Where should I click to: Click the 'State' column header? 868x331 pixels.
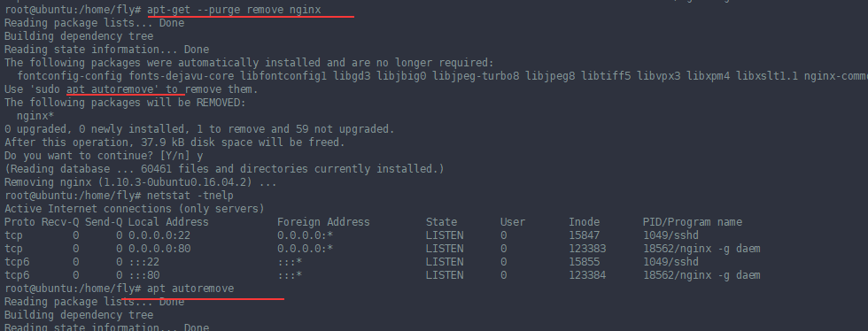pyautogui.click(x=441, y=222)
